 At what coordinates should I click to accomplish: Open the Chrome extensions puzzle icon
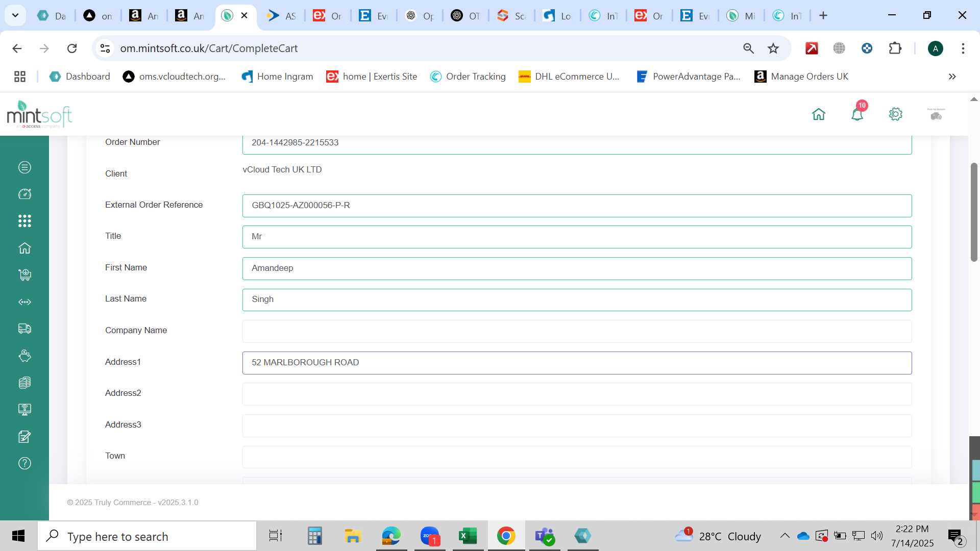coord(895,48)
